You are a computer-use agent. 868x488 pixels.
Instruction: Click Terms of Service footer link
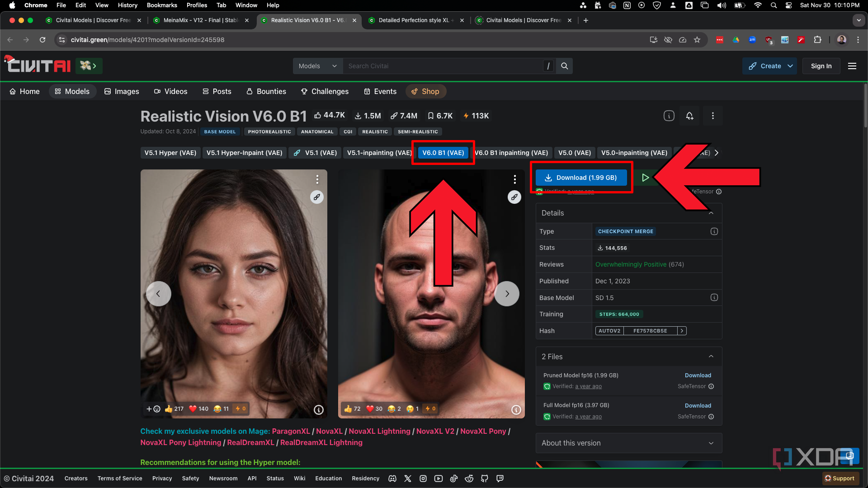(120, 479)
